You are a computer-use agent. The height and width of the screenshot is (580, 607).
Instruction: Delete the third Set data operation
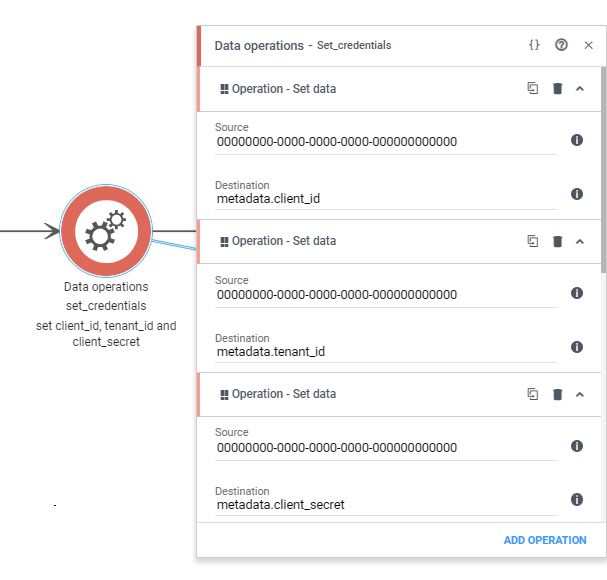point(557,394)
